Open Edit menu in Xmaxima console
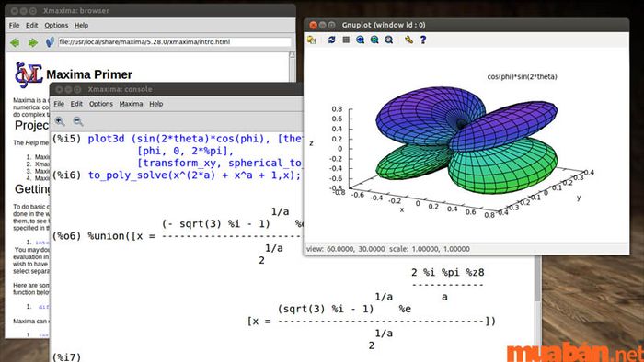Image resolution: width=644 pixels, height=362 pixels. 76,104
